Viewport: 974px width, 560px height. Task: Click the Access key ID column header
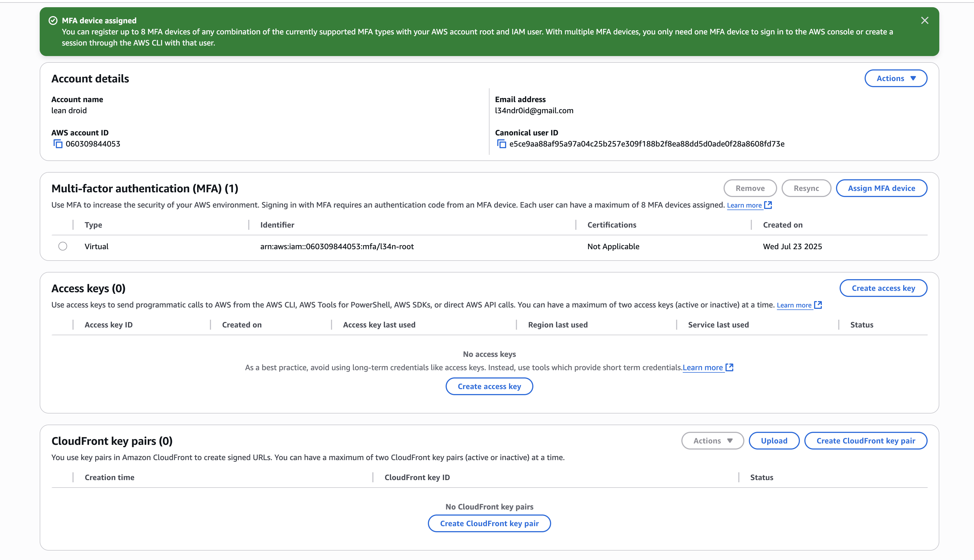click(x=109, y=325)
